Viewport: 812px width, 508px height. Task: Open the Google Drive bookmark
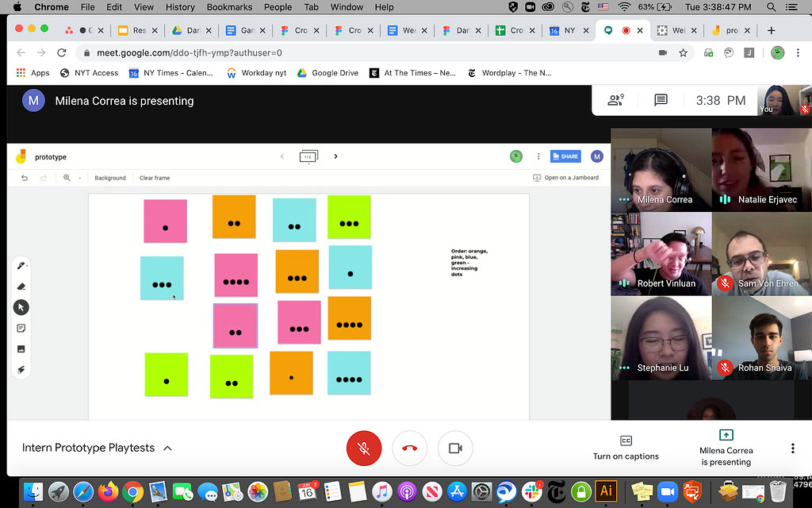click(327, 72)
